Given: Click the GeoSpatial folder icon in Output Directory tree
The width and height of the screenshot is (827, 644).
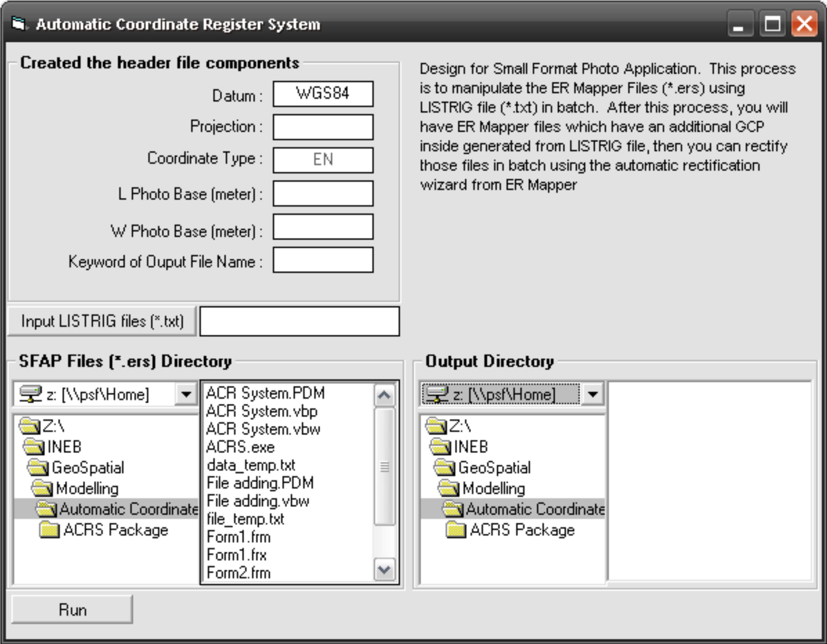Looking at the screenshot, I should coord(445,468).
